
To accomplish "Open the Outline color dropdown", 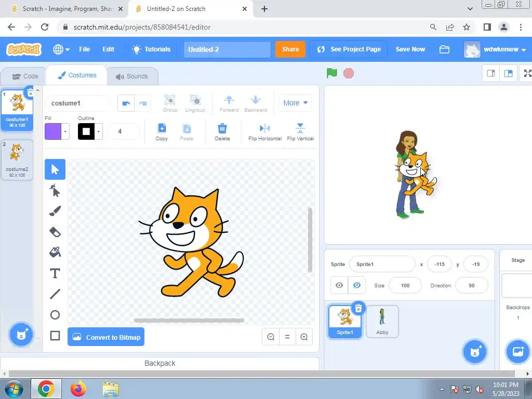I will (98, 131).
